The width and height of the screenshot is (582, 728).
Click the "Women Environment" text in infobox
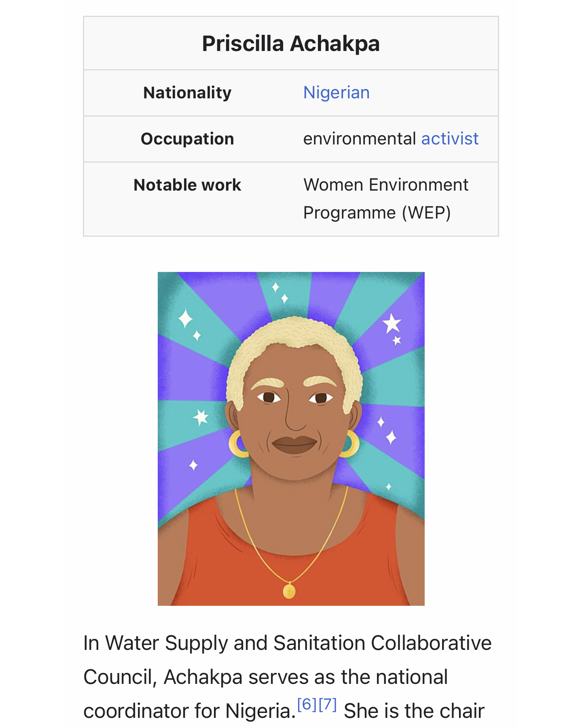coord(386,185)
